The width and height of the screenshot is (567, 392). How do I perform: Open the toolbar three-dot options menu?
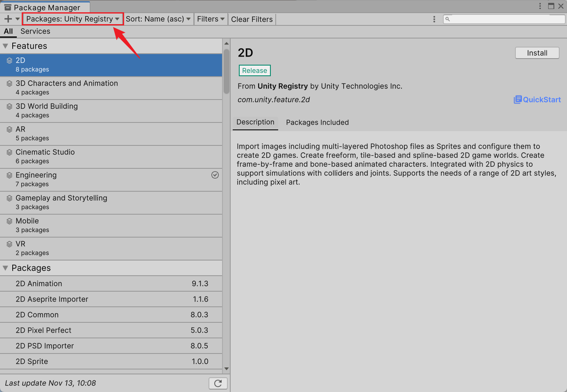434,19
